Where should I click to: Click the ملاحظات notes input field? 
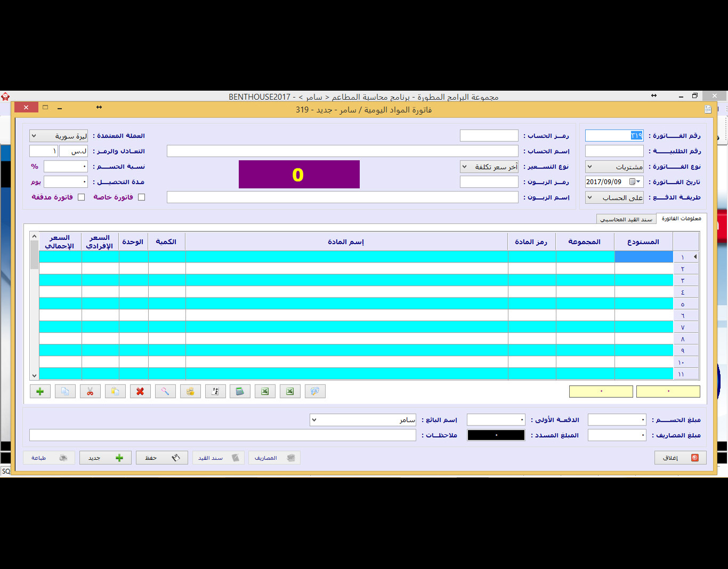pyautogui.click(x=222, y=435)
